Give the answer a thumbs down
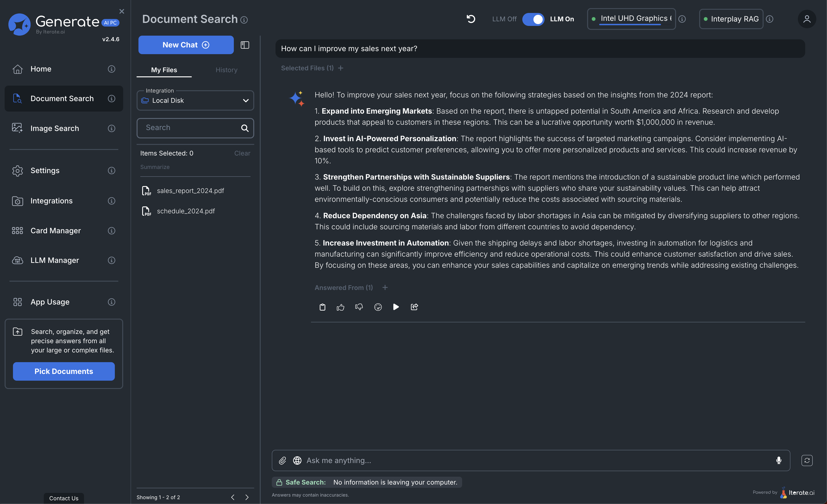827x504 pixels. coord(359,307)
